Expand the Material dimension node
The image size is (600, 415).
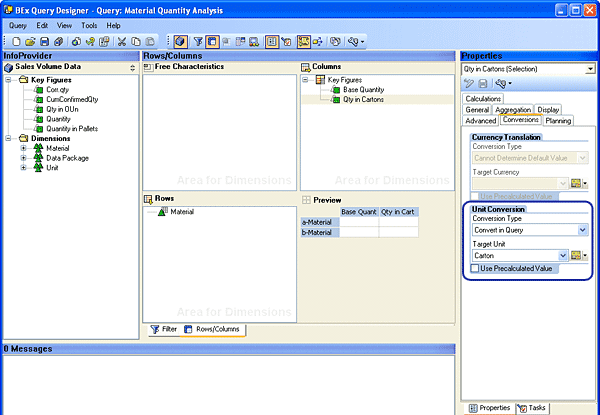pyautogui.click(x=23, y=148)
